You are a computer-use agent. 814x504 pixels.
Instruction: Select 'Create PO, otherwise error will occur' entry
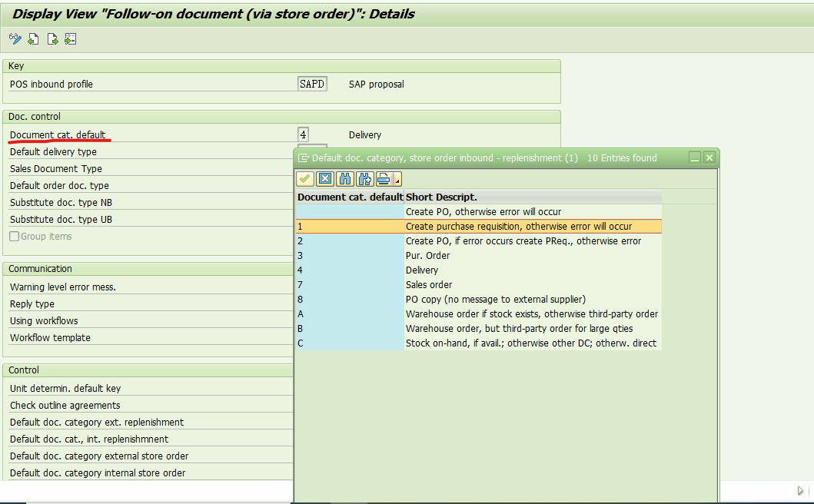click(479, 212)
